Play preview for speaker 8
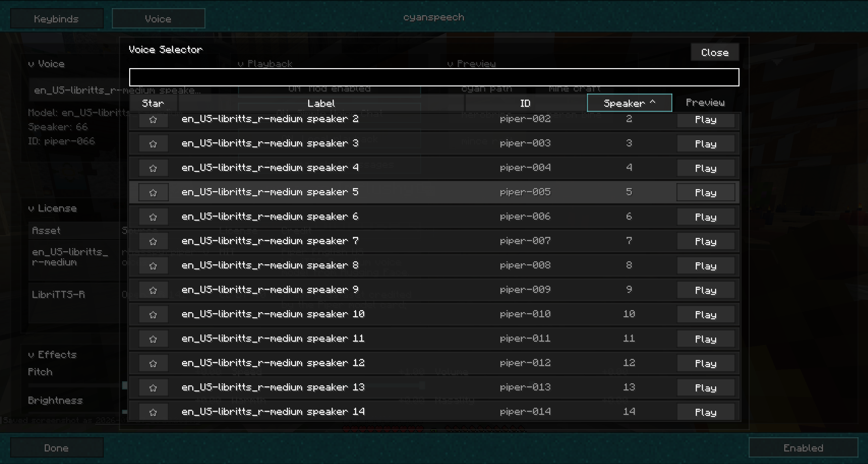 click(706, 266)
